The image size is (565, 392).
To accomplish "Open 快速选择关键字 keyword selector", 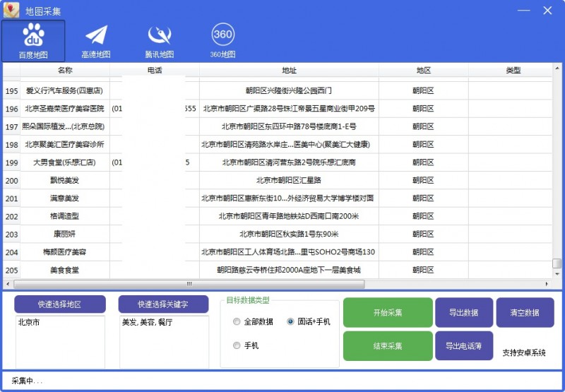I will [164, 304].
